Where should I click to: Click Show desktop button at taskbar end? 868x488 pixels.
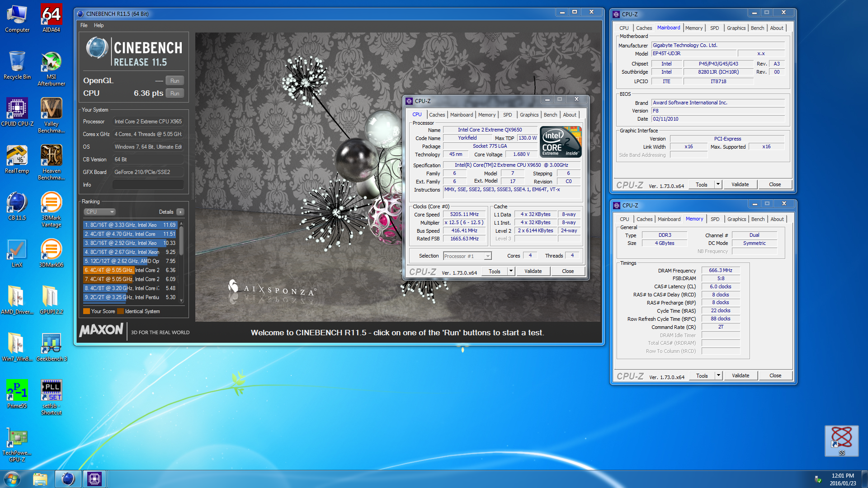pos(864,479)
